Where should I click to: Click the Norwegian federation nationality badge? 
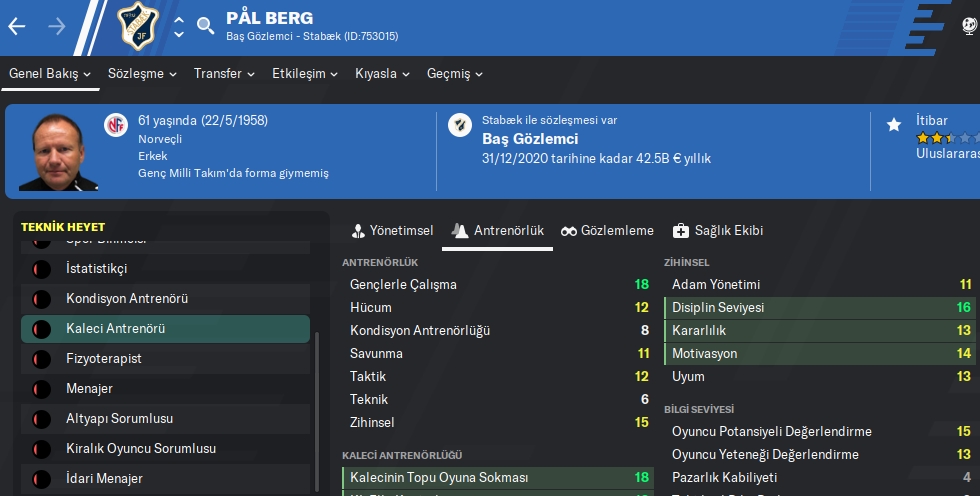click(x=116, y=125)
